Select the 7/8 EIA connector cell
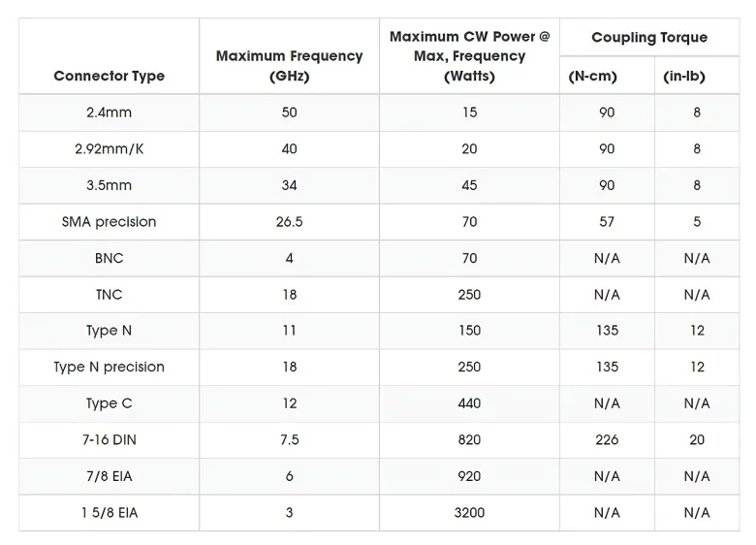This screenshot has width=756, height=545. pos(109,476)
